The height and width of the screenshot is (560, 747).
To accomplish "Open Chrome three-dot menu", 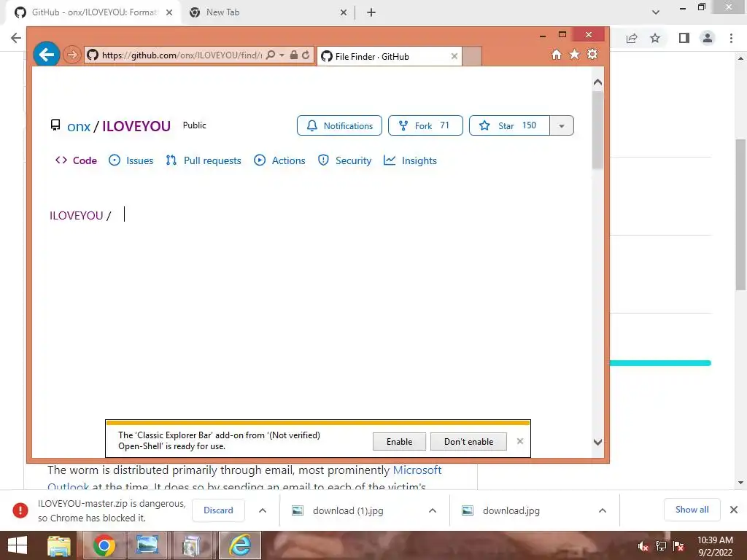I will (x=731, y=38).
